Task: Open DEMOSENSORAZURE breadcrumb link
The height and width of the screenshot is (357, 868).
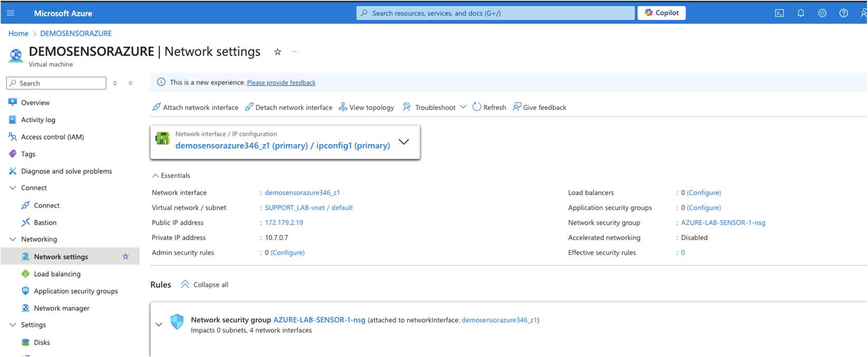Action: click(76, 33)
